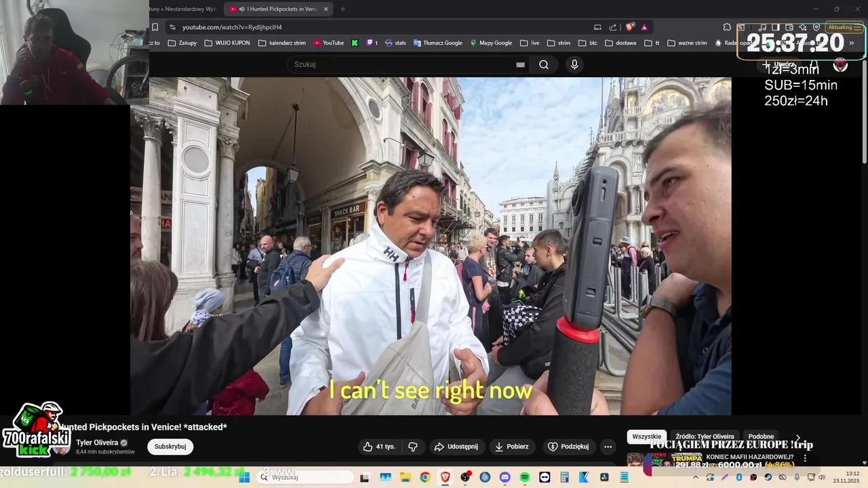
Task: Open a new browser tab
Action: pos(342,9)
